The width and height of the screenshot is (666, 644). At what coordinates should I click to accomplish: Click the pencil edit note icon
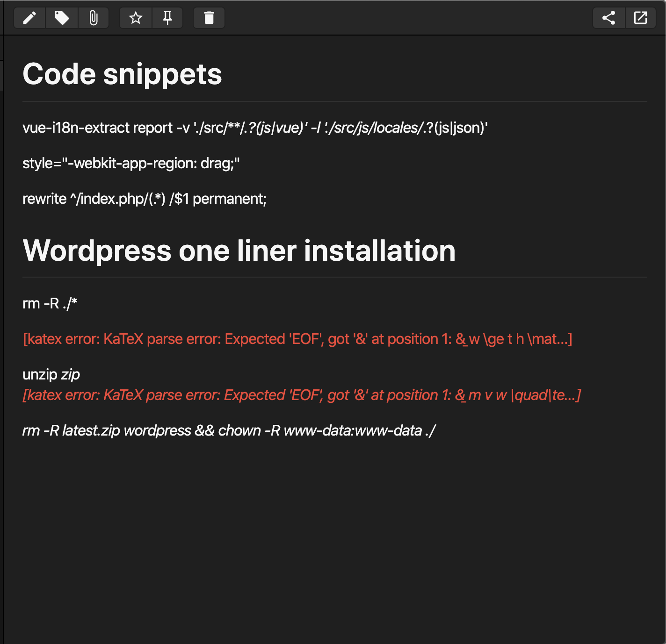coord(29,18)
